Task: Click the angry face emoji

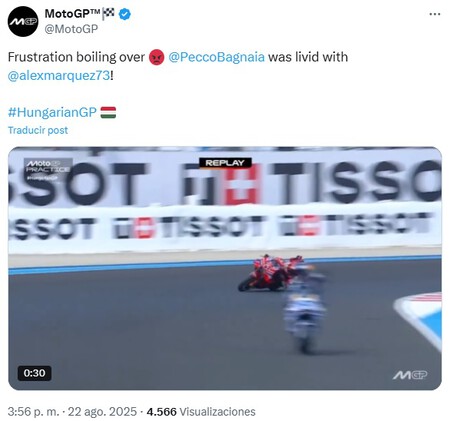Action: tap(157, 57)
